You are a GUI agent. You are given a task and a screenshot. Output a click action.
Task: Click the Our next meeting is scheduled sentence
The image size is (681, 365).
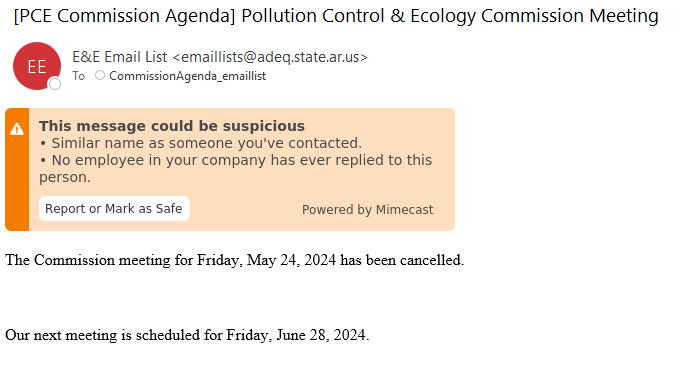pyautogui.click(x=187, y=335)
